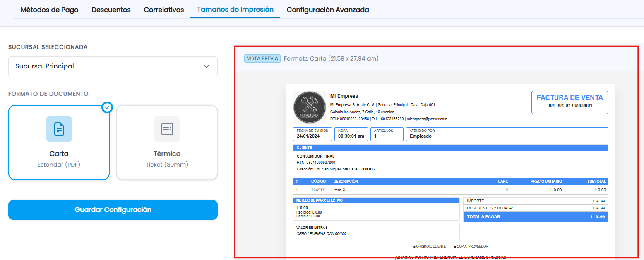Click the SUCURSAL SELECCIONADA heading

pyautogui.click(x=48, y=47)
